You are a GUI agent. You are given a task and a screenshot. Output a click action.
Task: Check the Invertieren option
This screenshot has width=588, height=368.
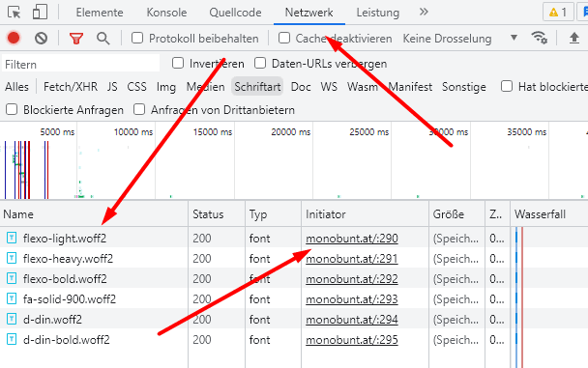[178, 63]
